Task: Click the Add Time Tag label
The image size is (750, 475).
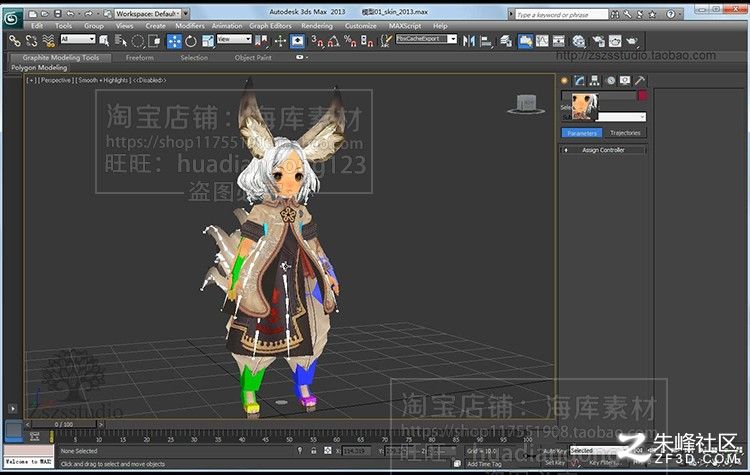Action: point(484,464)
